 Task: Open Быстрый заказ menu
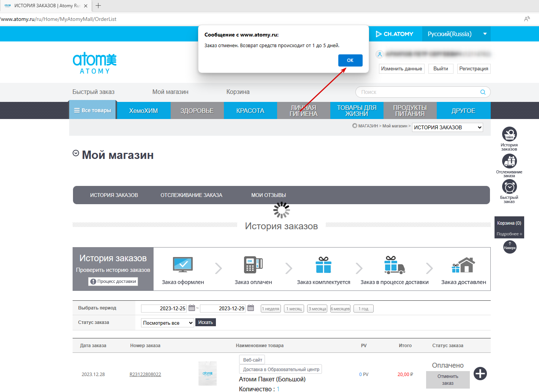click(94, 92)
